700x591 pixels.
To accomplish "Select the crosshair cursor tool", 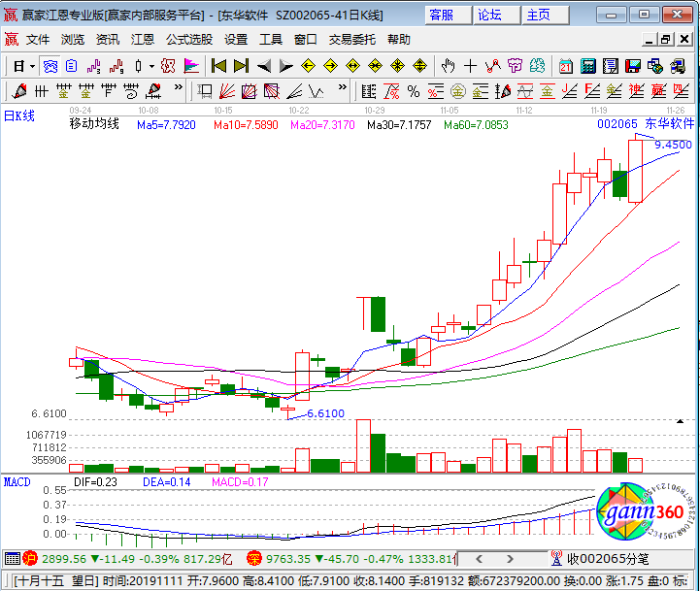I will pyautogui.click(x=470, y=67).
